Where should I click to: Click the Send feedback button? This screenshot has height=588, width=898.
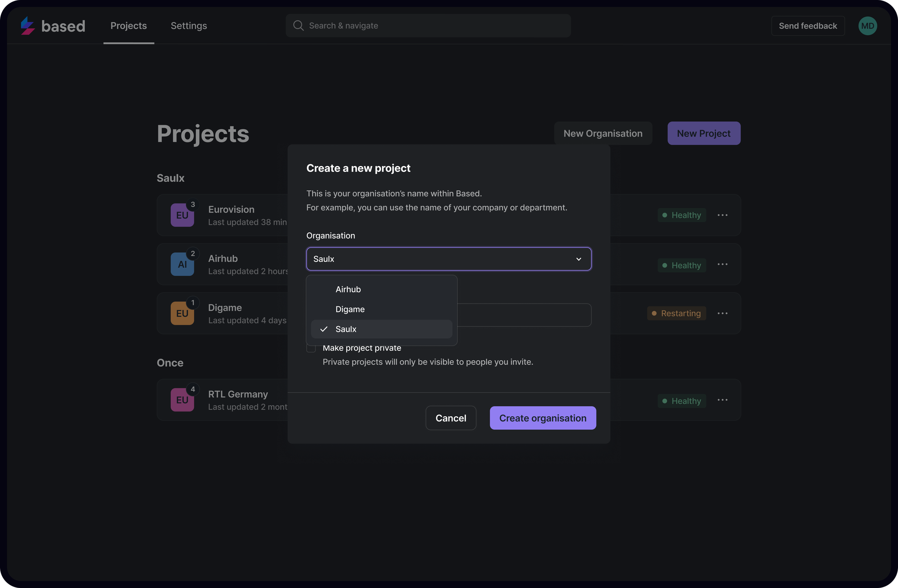[x=807, y=26]
